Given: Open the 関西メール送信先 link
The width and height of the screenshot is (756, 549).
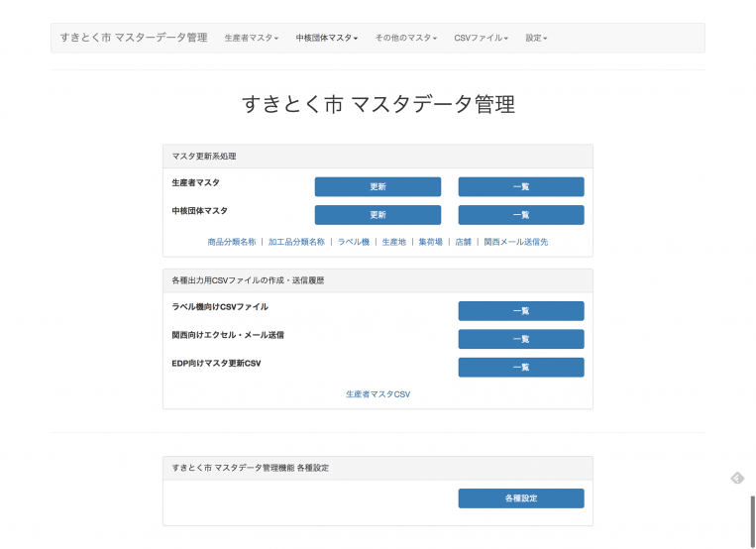Looking at the screenshot, I should tap(516, 242).
